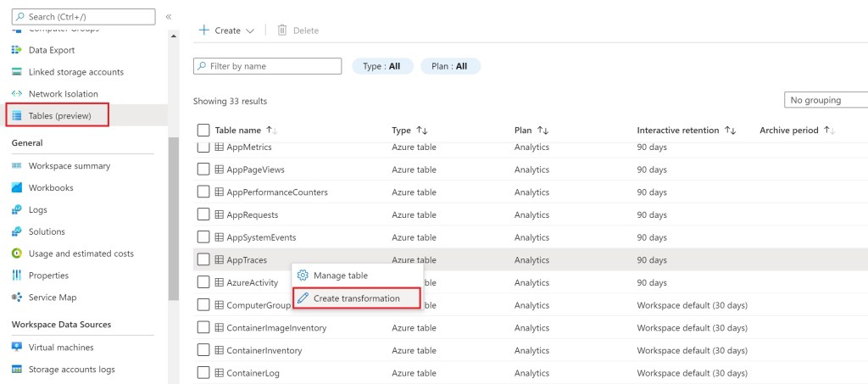Collapse the sidebar with double chevron

click(x=169, y=17)
